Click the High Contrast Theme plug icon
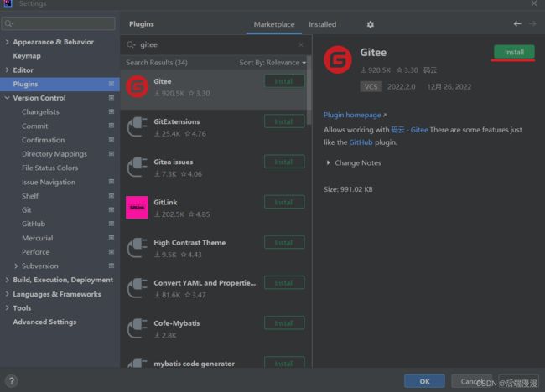This screenshot has height=392, width=545. [137, 248]
